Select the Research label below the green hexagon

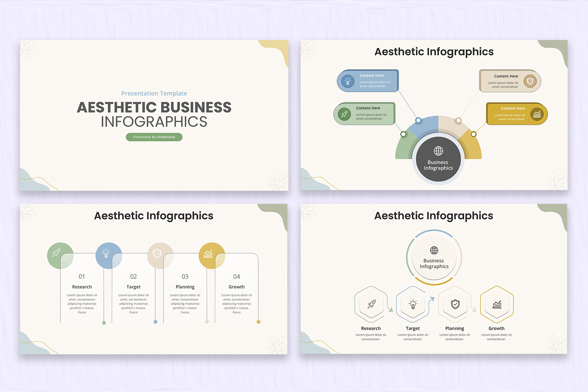click(371, 328)
